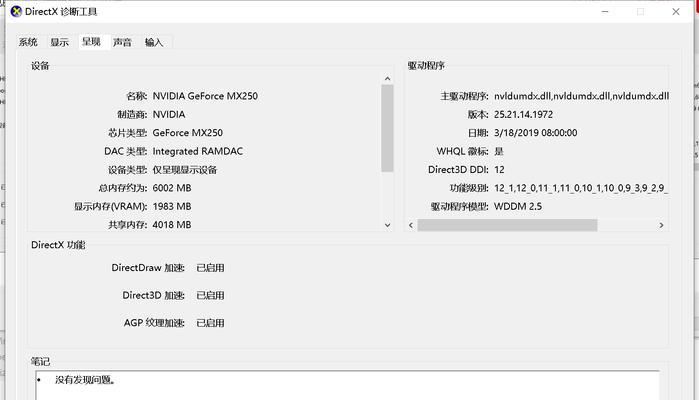Click the Direct3D 加速 已启用 status

click(210, 295)
